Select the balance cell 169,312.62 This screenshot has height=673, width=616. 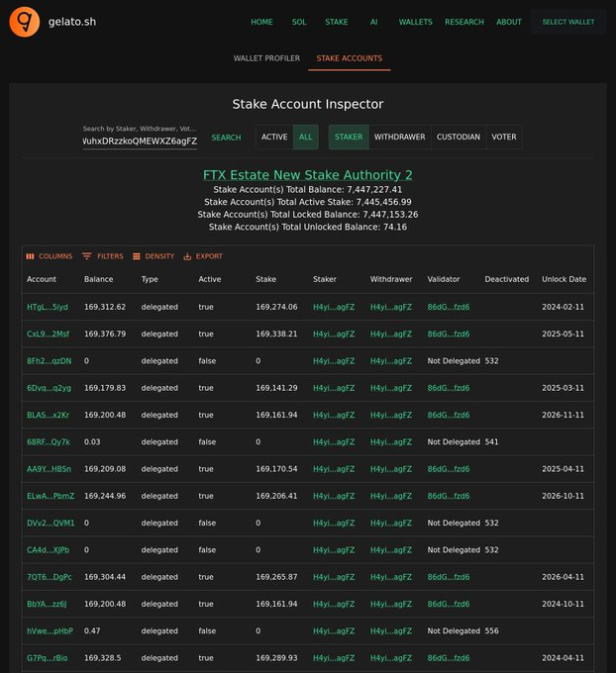coord(105,307)
